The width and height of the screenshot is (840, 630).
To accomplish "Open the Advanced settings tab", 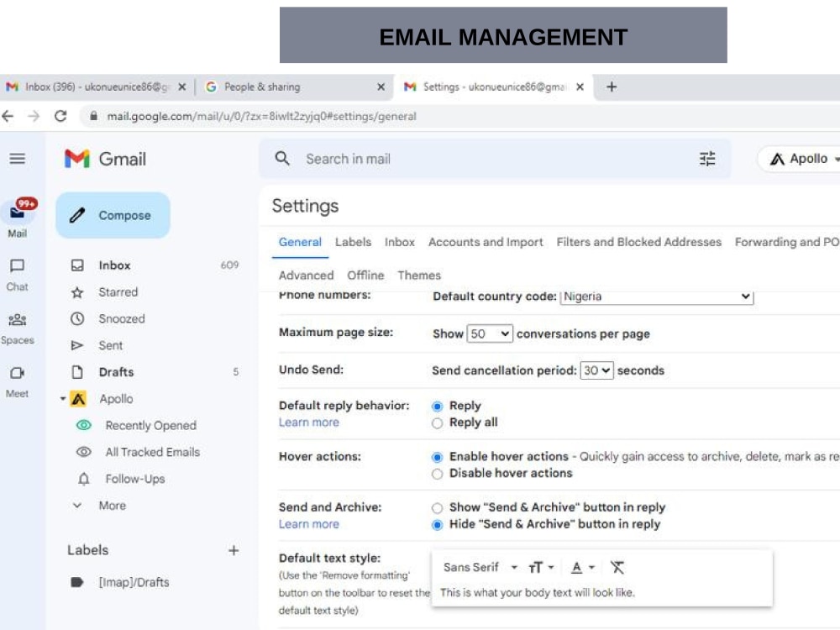I will pyautogui.click(x=306, y=276).
